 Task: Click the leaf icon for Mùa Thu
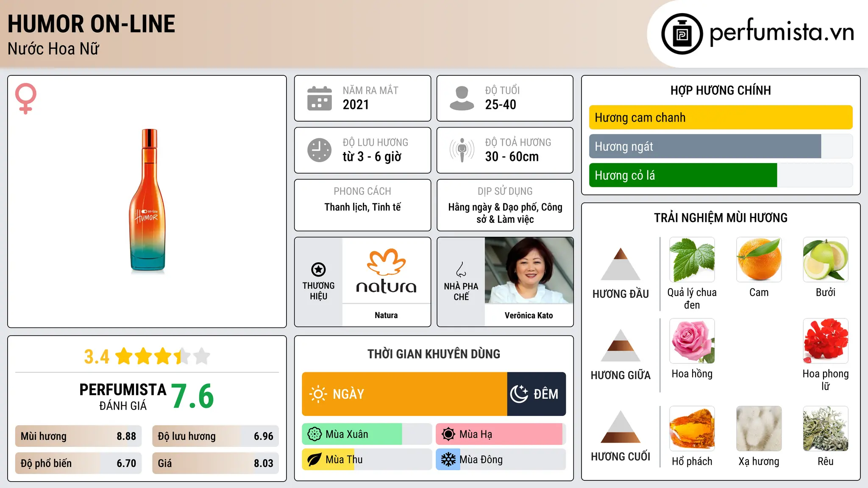coord(314,460)
